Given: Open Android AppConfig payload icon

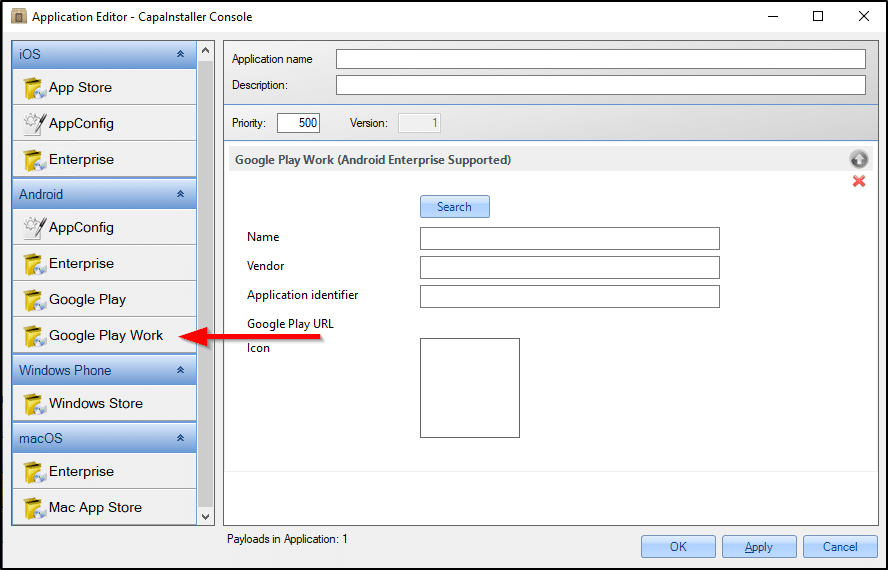Looking at the screenshot, I should click(35, 228).
